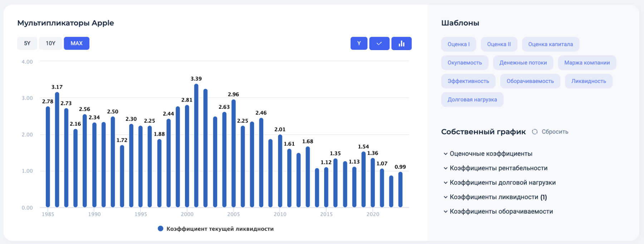The image size is (644, 244).
Task: Click the 2020 x-axis label
Action: 373,214
